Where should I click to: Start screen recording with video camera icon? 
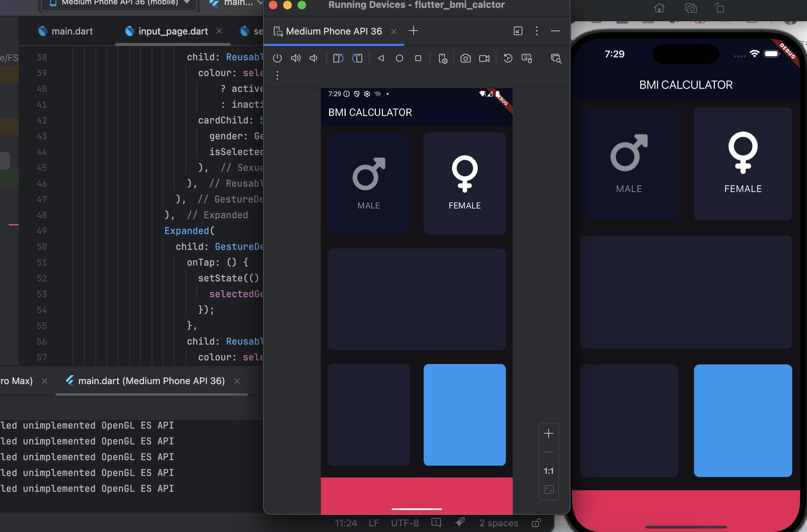[x=484, y=58]
